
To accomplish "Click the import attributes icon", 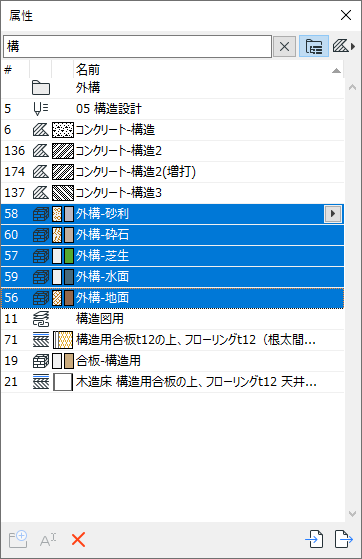I will 315,539.
